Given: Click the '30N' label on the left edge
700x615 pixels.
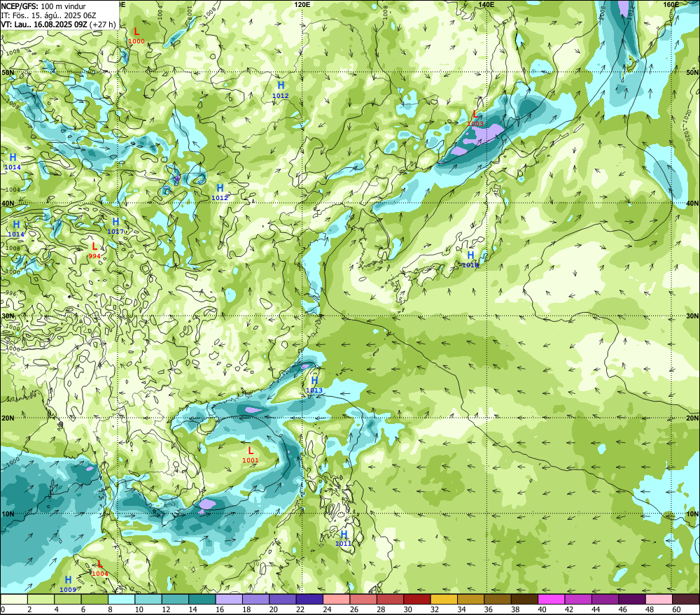Looking at the screenshot, I should 8,316.
